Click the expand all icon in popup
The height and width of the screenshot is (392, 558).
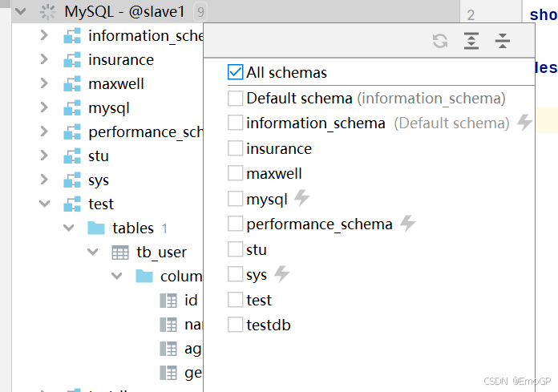tap(471, 41)
